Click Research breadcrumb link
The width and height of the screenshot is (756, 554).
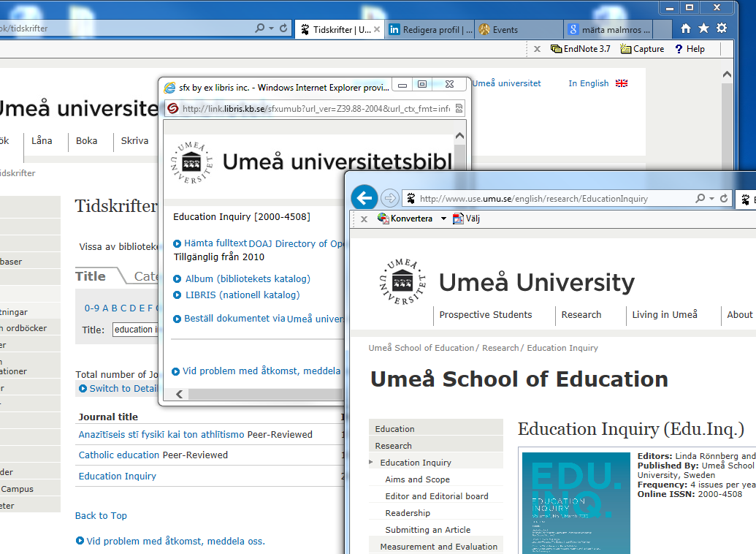coord(500,348)
